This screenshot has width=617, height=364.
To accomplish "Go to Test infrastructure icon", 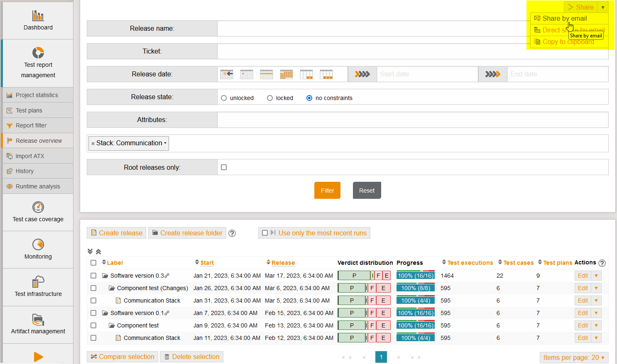I will (38, 282).
